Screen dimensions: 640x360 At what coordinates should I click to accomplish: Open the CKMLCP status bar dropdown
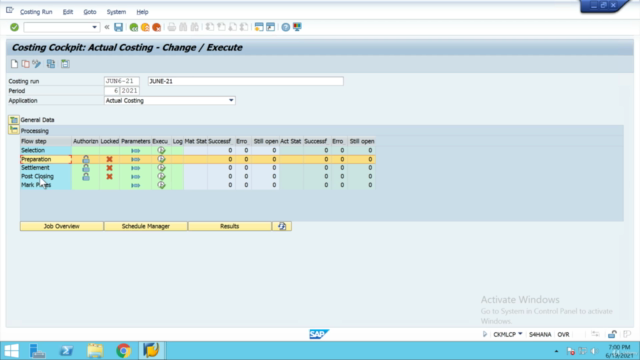click(x=520, y=334)
